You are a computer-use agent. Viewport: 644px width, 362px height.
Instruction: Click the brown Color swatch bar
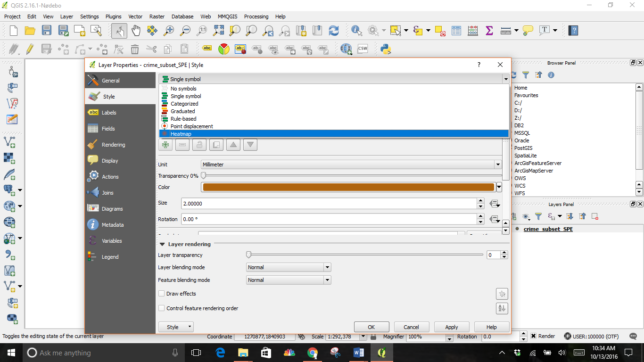(348, 187)
